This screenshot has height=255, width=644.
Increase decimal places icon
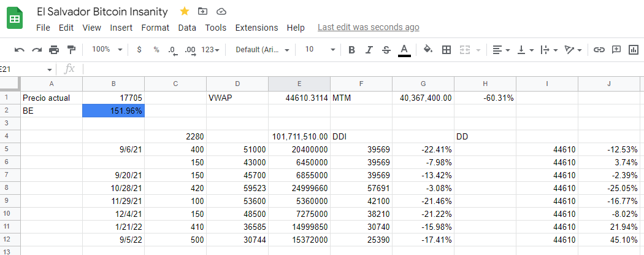[190, 50]
